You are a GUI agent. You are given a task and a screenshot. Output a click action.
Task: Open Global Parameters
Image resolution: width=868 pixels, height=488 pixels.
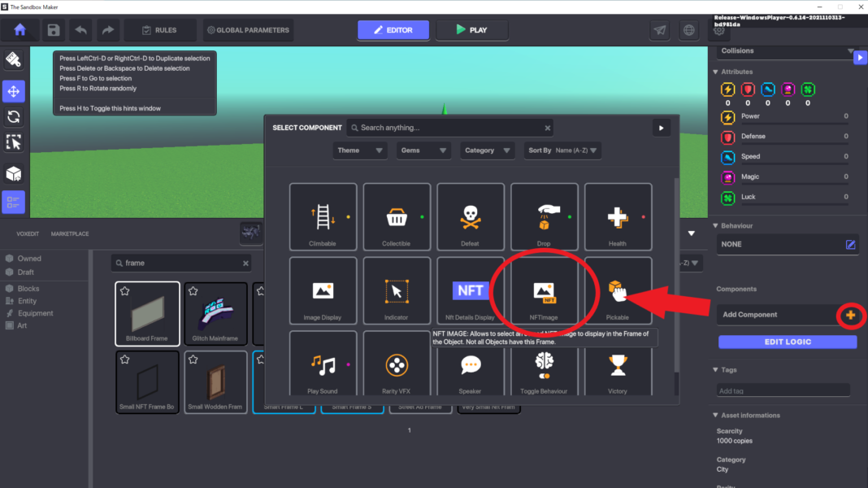click(x=249, y=30)
